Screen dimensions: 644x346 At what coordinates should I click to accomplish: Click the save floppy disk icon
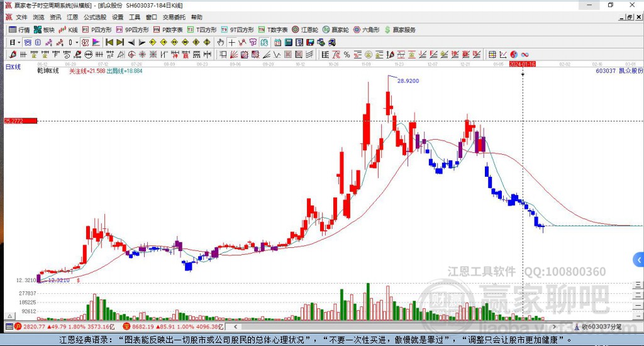click(310, 42)
